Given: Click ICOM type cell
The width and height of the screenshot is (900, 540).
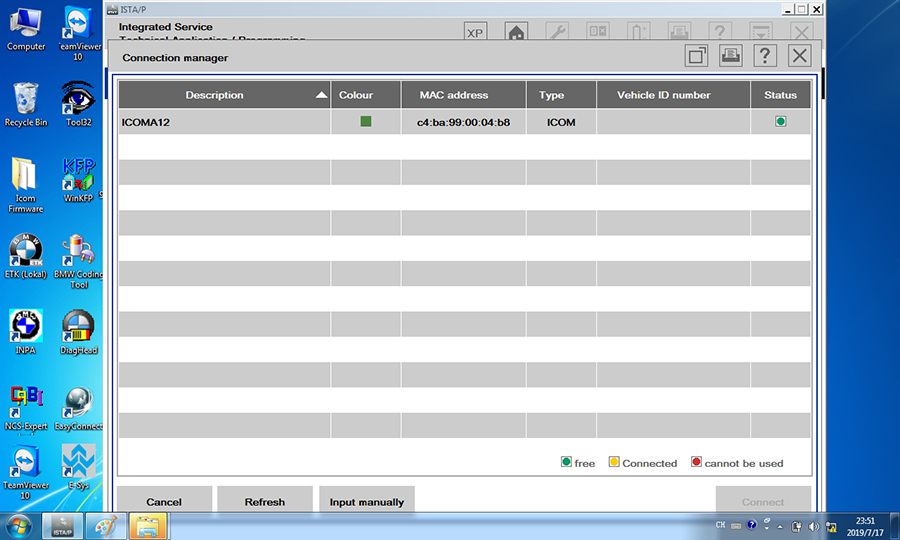Looking at the screenshot, I should (x=561, y=122).
